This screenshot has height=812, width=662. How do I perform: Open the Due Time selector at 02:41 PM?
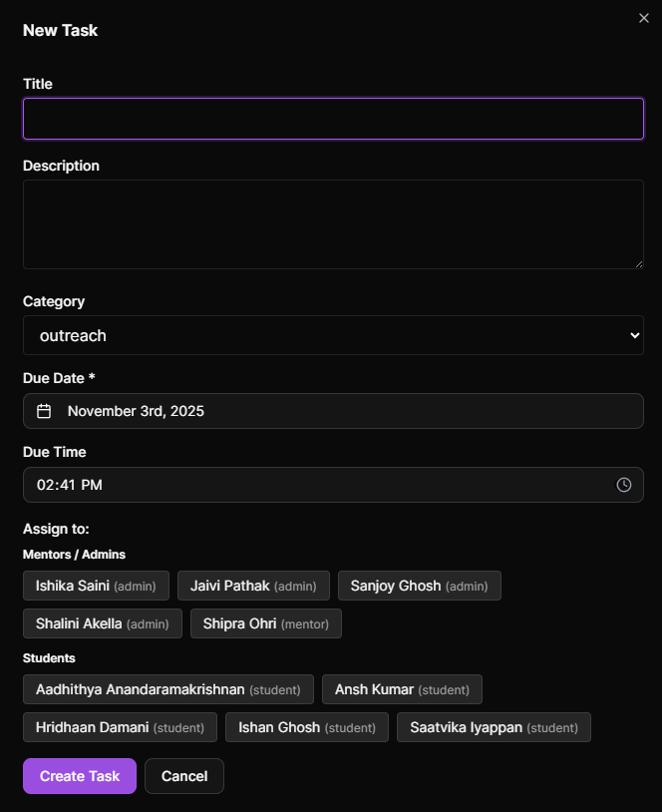tap(333, 485)
